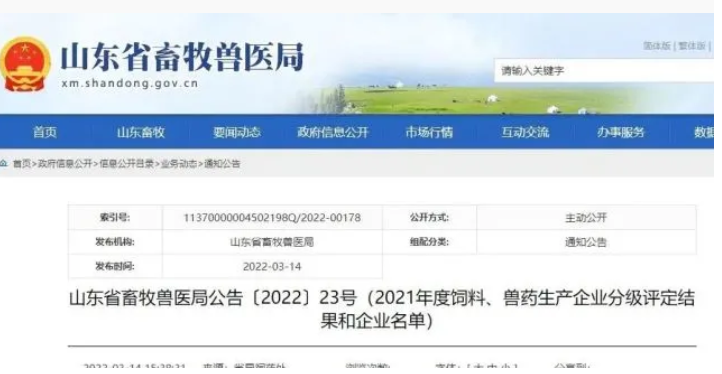The height and width of the screenshot is (374, 722).
Task: Click the 通知公告 value in table
Action: [586, 242]
